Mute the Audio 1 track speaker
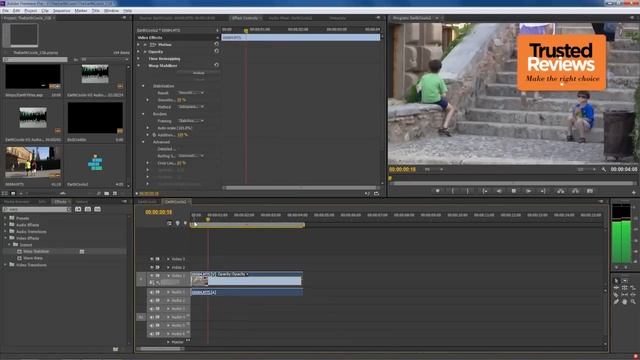 point(152,292)
